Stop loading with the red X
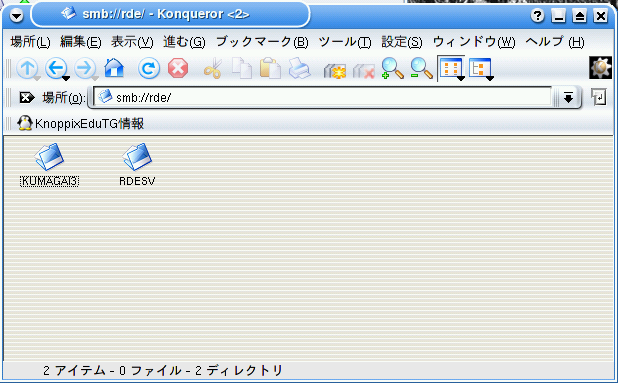The image size is (618, 383). pos(178,69)
